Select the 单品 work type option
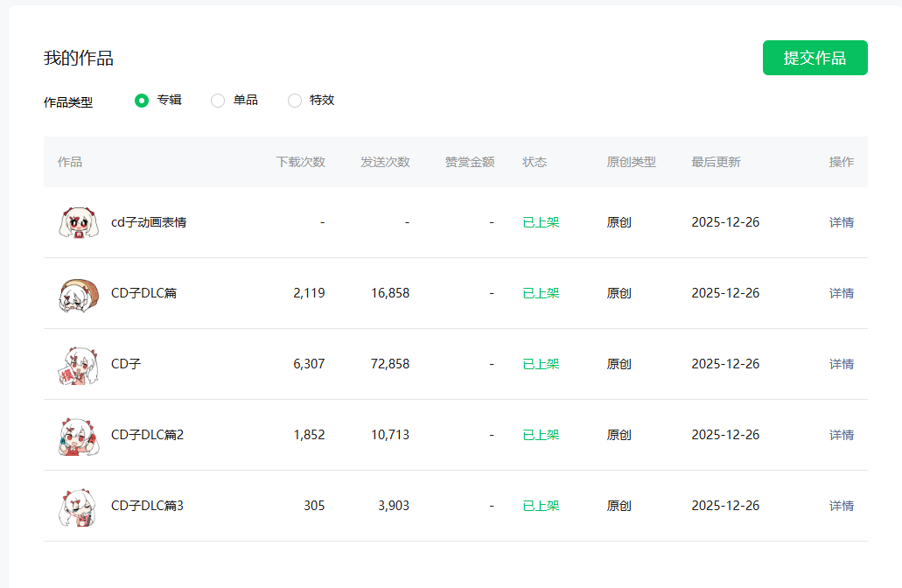This screenshot has height=588, width=902. pyautogui.click(x=218, y=101)
